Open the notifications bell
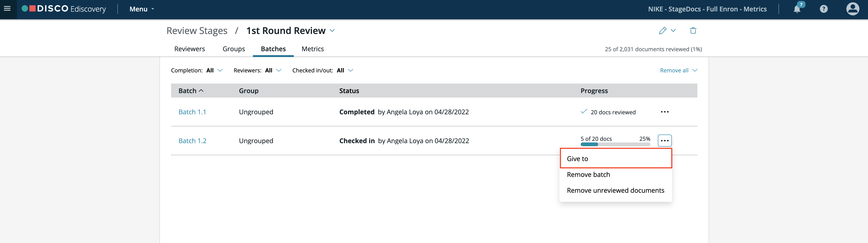This screenshot has height=243, width=868. tap(797, 8)
